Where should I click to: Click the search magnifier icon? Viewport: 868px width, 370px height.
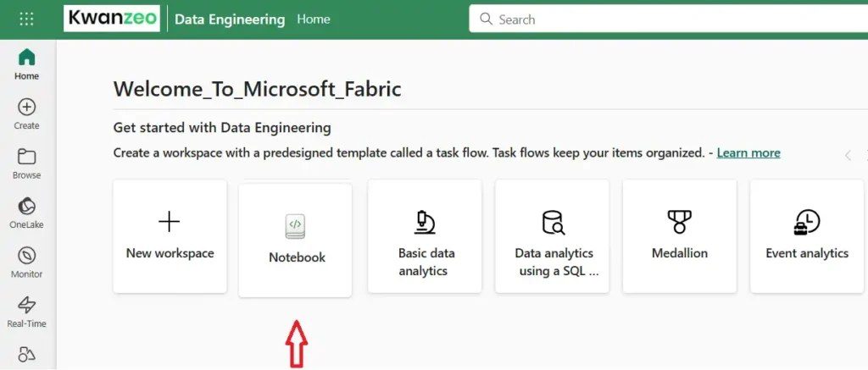coord(486,19)
